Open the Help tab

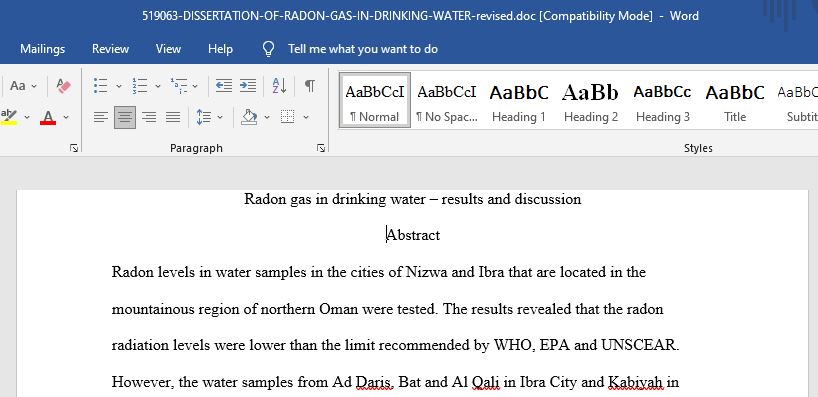(x=220, y=49)
